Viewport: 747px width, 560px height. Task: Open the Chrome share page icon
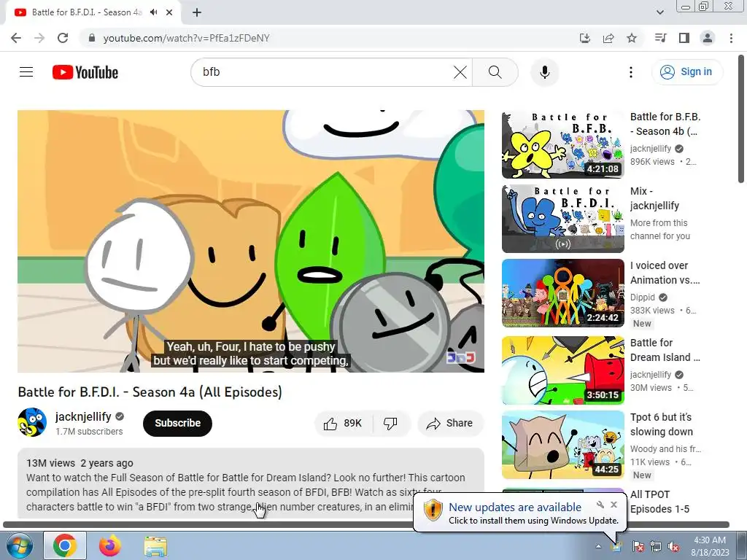tap(608, 38)
